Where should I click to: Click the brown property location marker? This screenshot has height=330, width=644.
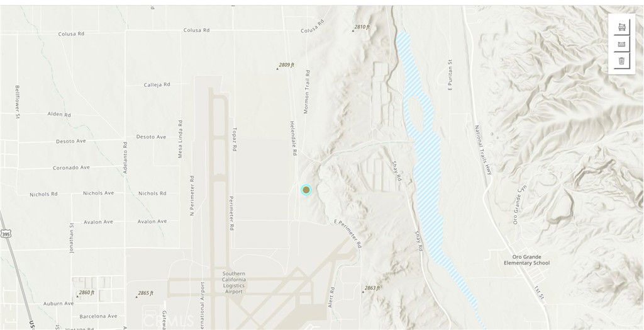point(306,190)
